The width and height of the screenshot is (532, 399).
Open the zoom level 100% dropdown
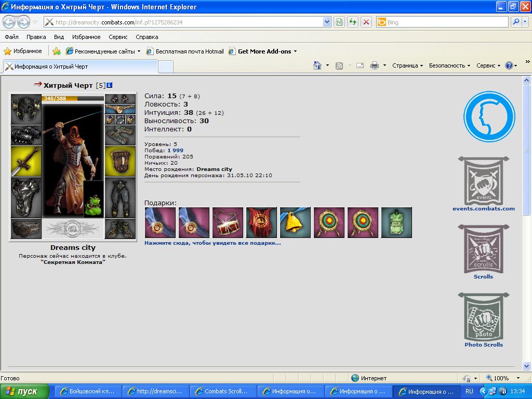point(518,378)
